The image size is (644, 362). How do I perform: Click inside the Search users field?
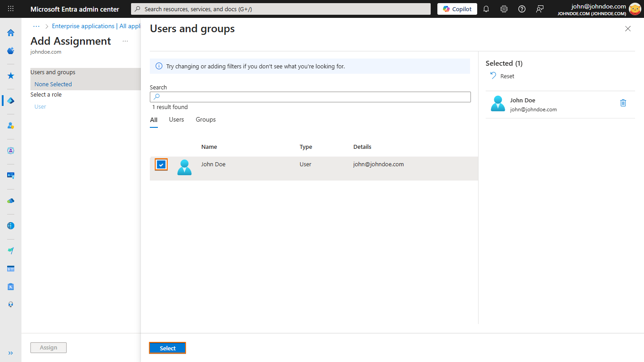(x=310, y=97)
